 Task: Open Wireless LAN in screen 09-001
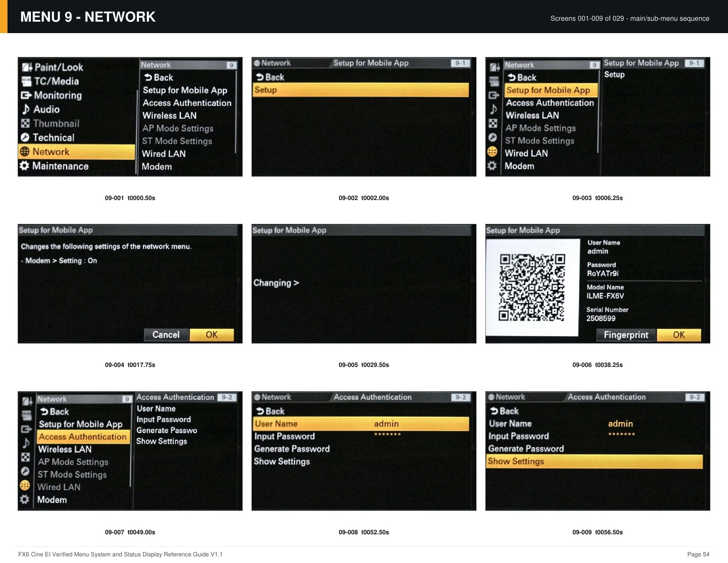(x=169, y=116)
